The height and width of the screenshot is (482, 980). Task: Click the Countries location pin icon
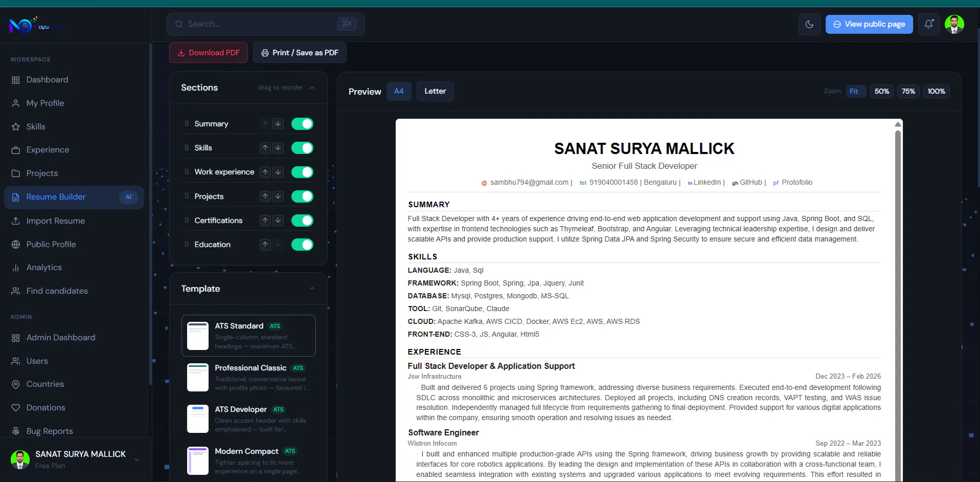click(16, 384)
